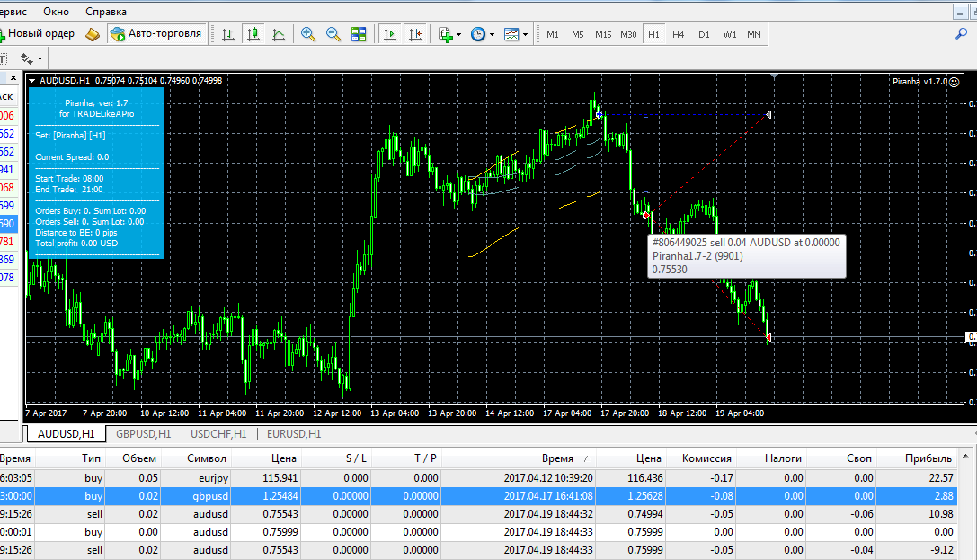
Task: Click the add indicator icon
Action: point(445,34)
